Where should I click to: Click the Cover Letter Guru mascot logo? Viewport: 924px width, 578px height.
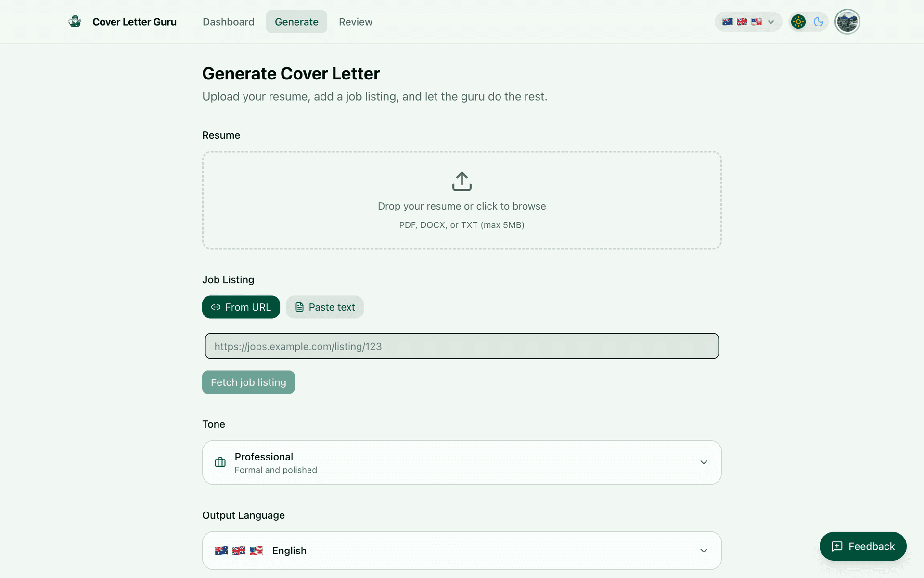[x=75, y=21]
